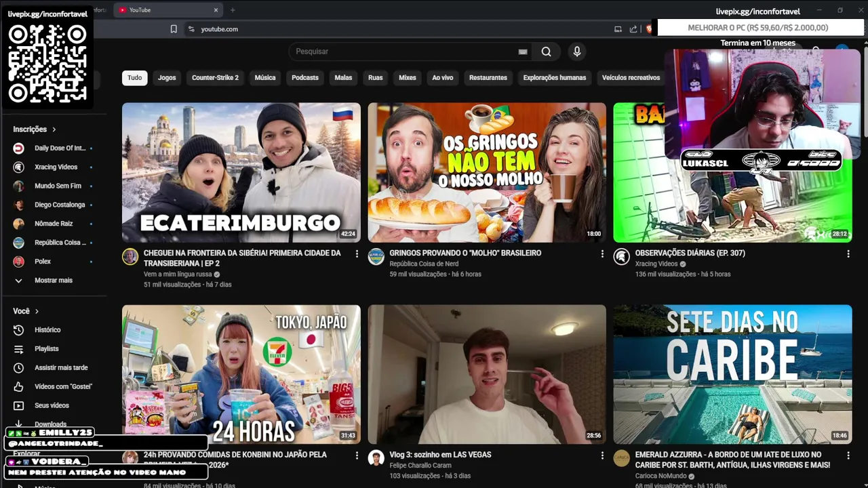This screenshot has width=868, height=488.
Task: Click Felipe Charallo Caram channel name
Action: 420,466
